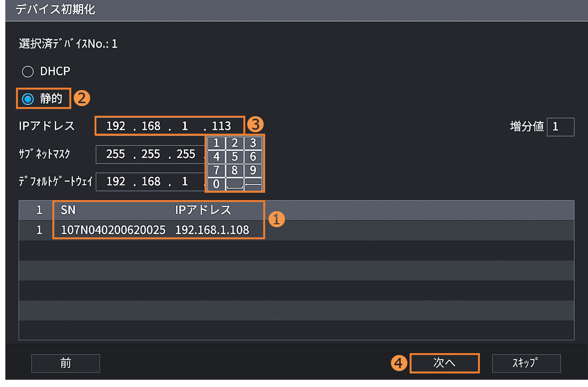Click the 次へ (Next) button

(444, 363)
